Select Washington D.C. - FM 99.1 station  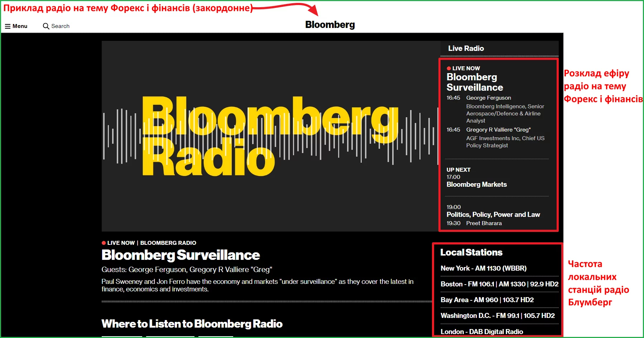[498, 316]
